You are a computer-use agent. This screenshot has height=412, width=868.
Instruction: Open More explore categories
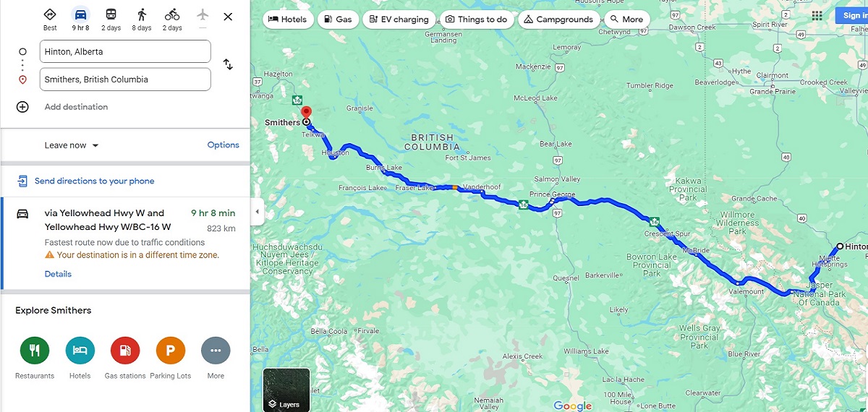point(216,351)
